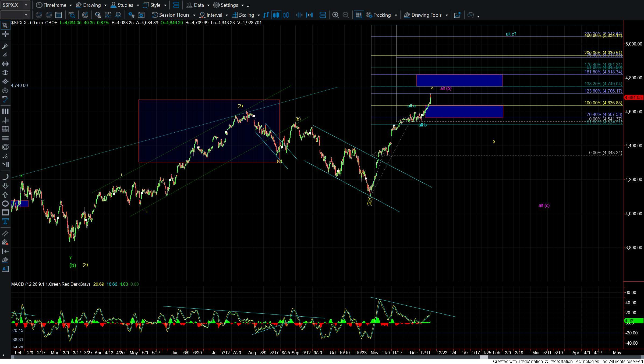644x364 pixels.
Task: Open the Settings menu
Action: coord(229,5)
